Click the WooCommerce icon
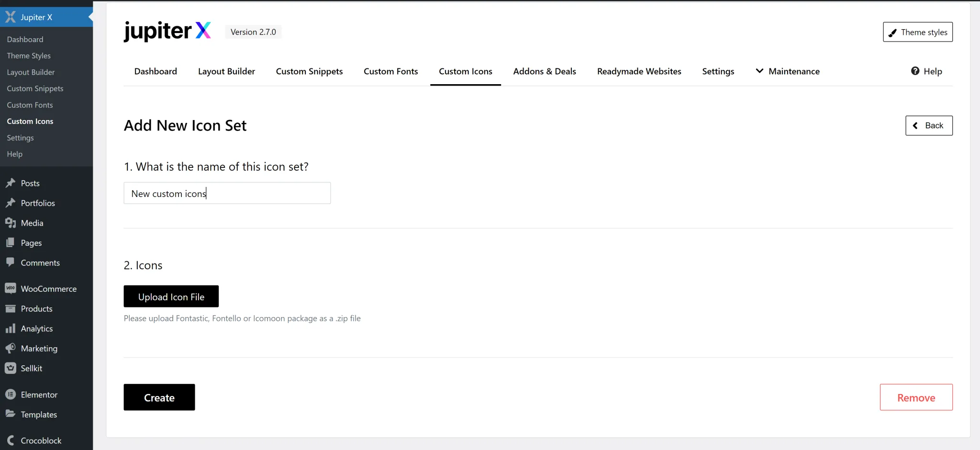This screenshot has height=450, width=980. (x=10, y=288)
